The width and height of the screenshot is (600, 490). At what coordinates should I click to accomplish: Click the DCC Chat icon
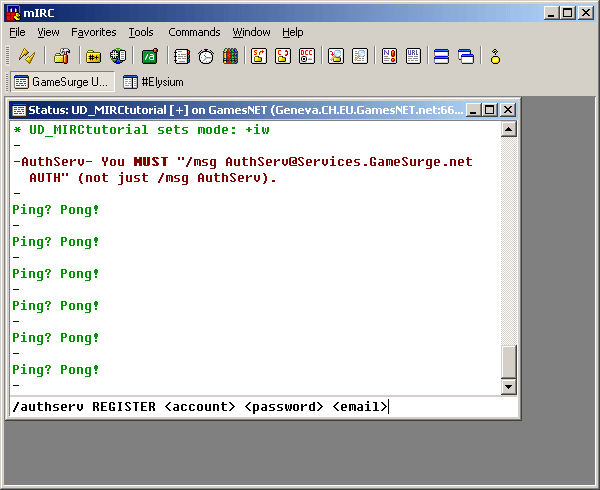(283, 56)
